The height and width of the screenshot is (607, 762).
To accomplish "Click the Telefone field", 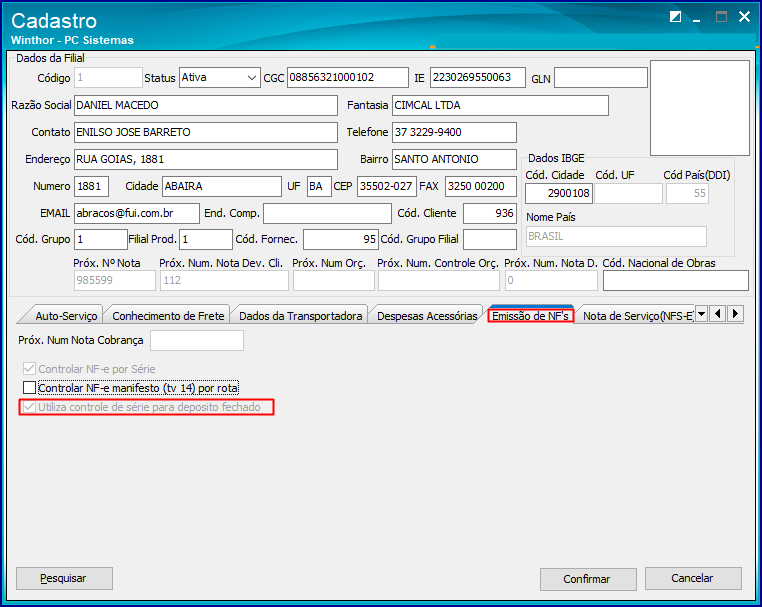I will [454, 132].
